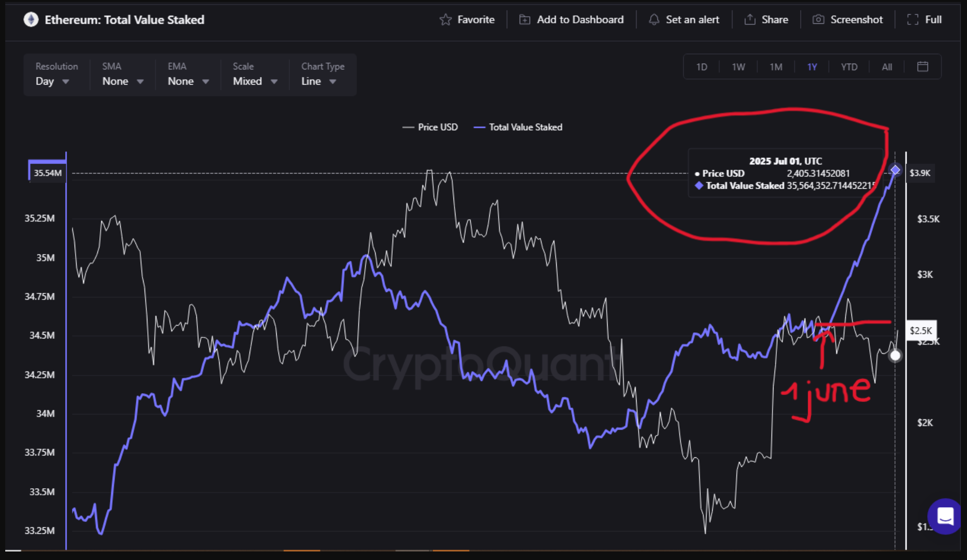The image size is (967, 560).
Task: Click the tooltip Total Value Staked value
Action: pos(831,186)
